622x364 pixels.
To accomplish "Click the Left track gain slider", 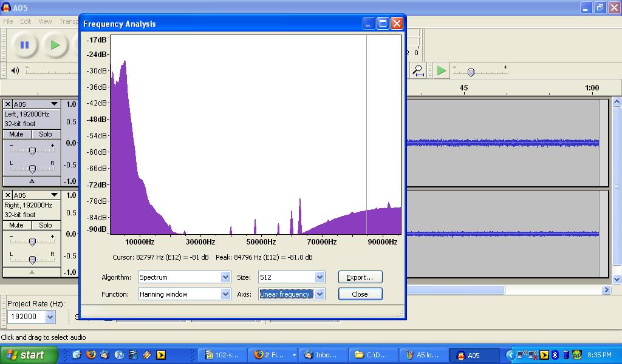I will pos(32,150).
